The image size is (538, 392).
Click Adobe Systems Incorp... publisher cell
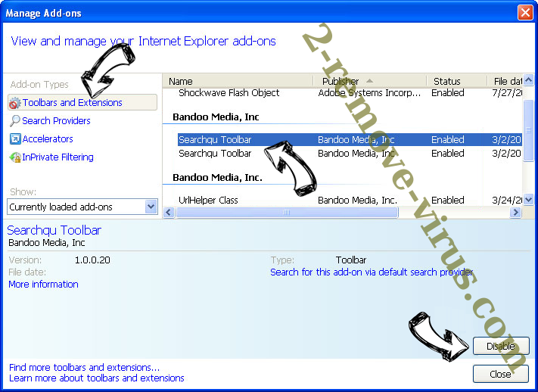click(369, 93)
